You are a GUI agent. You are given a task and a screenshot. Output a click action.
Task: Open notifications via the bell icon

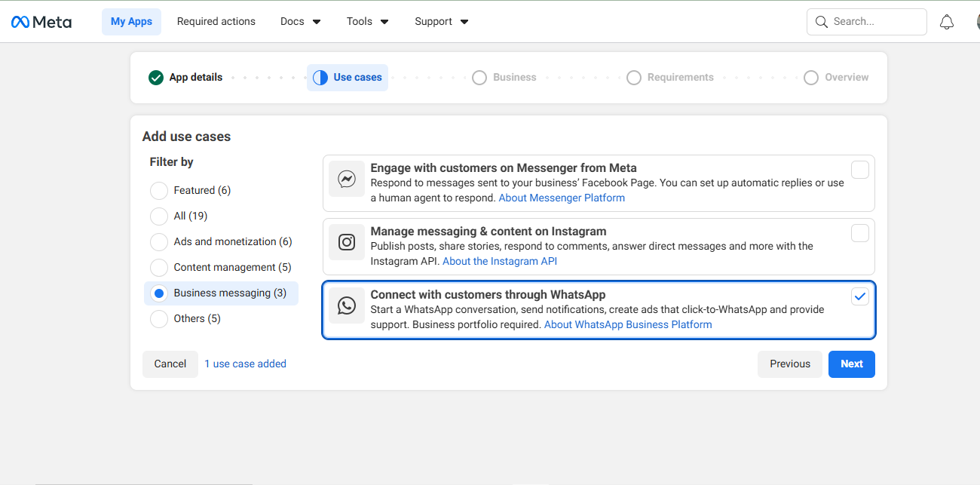(947, 21)
